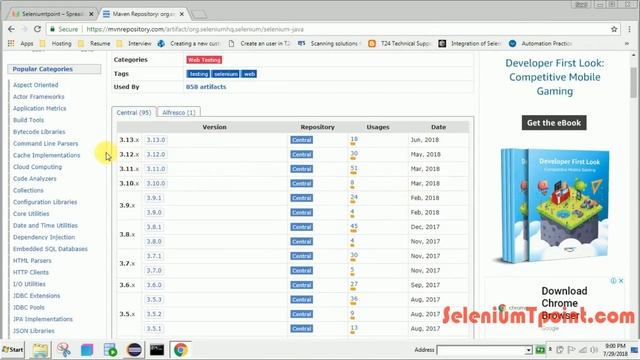Image resolution: width=640 pixels, height=360 pixels.
Task: Close the Maven Repository tab
Action: [182, 14]
